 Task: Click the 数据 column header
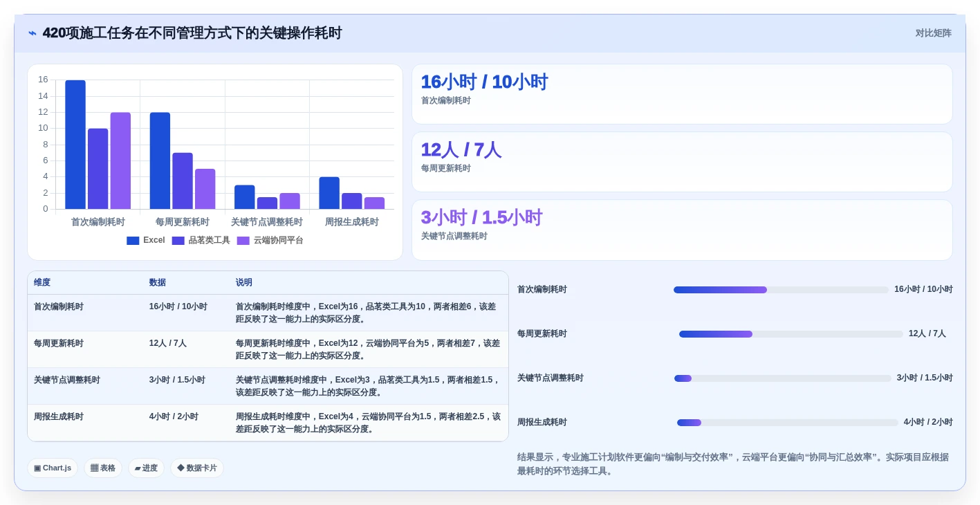coord(158,283)
